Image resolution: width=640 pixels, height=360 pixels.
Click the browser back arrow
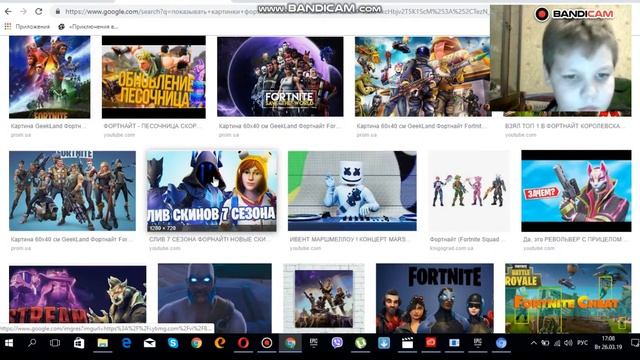[8, 12]
